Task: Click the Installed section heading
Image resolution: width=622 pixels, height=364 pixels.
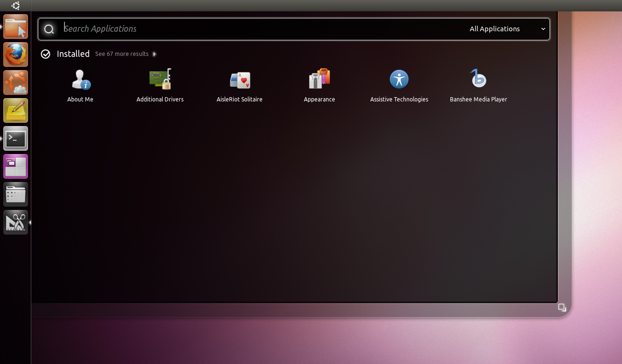Action: pyautogui.click(x=73, y=54)
